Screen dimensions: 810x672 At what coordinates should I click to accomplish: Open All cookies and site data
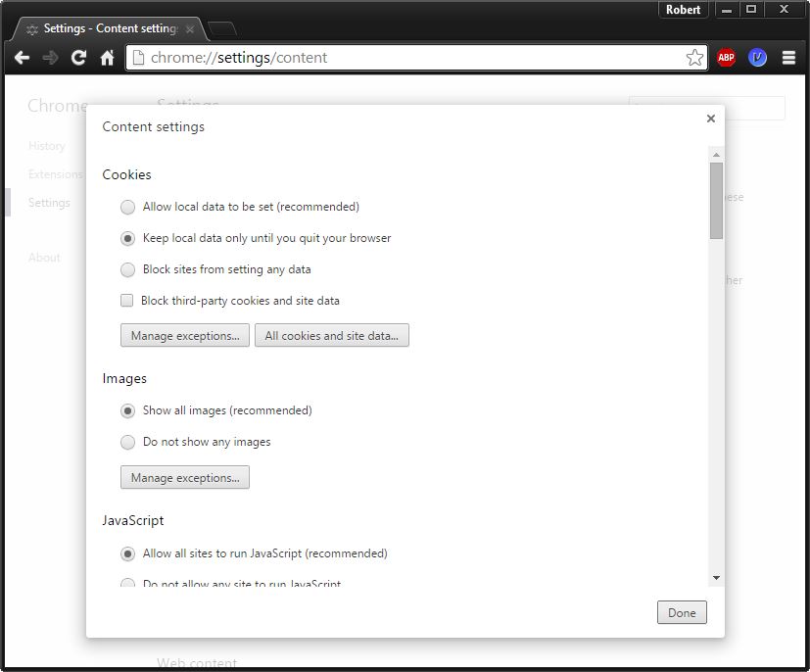(331, 336)
